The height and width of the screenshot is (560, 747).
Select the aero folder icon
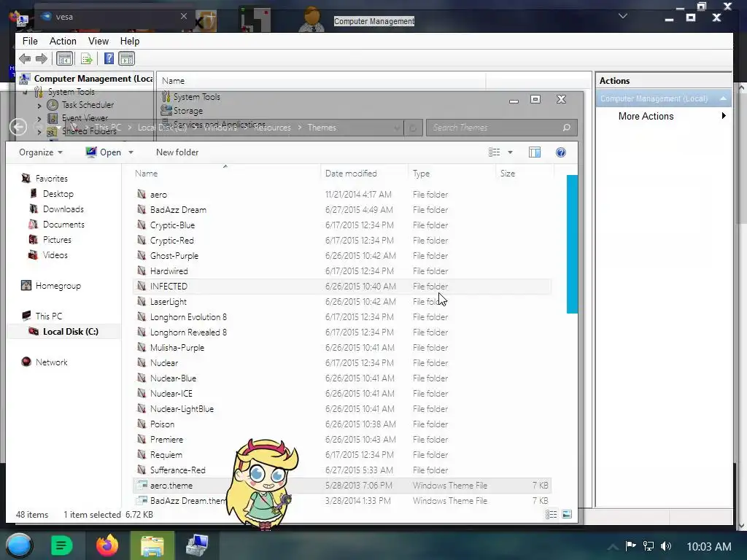(142, 194)
